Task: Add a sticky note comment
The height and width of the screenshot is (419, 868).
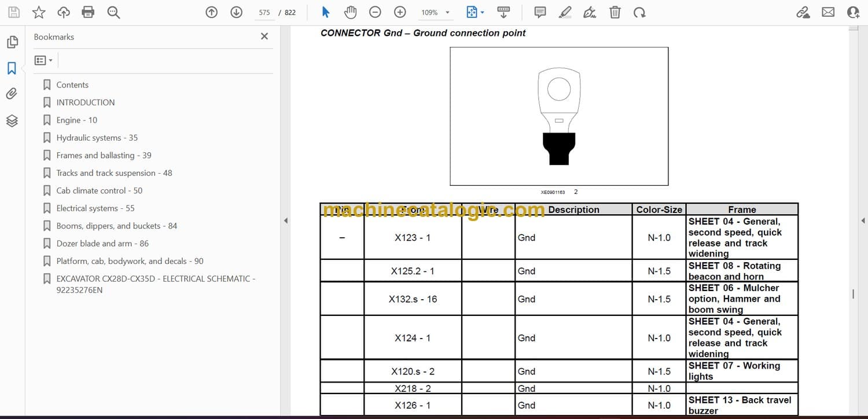Action: pos(540,12)
